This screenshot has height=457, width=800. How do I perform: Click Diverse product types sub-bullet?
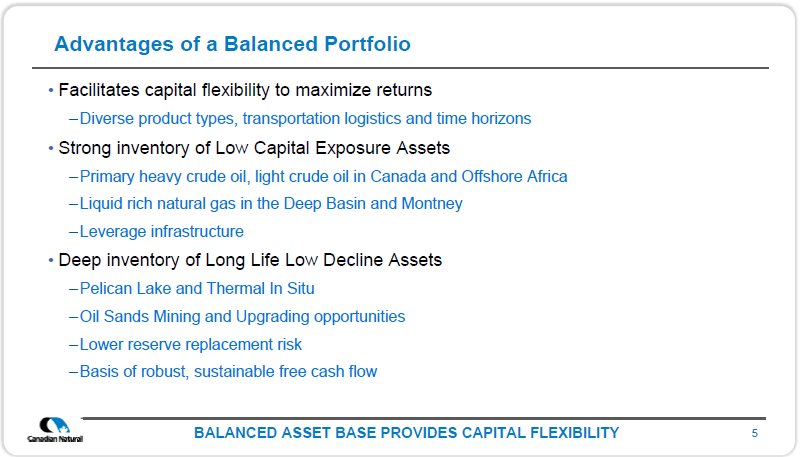click(x=305, y=119)
